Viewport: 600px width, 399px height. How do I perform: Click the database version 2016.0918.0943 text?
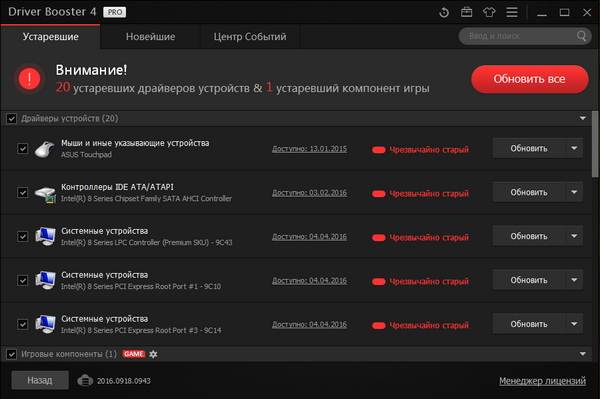pyautogui.click(x=124, y=381)
